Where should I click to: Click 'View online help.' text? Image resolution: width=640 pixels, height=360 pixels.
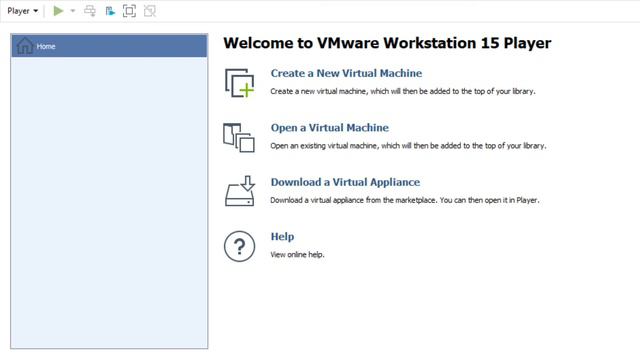point(297,255)
